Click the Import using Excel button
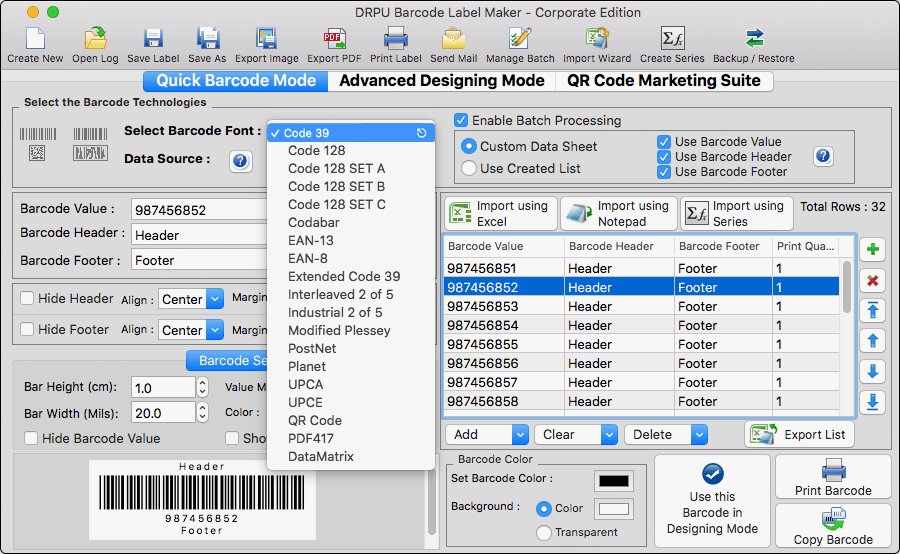This screenshot has height=554, width=900. click(501, 214)
